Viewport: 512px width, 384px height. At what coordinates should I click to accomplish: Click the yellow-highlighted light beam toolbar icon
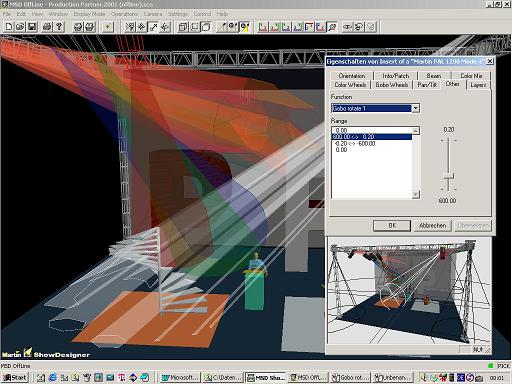coord(245,27)
